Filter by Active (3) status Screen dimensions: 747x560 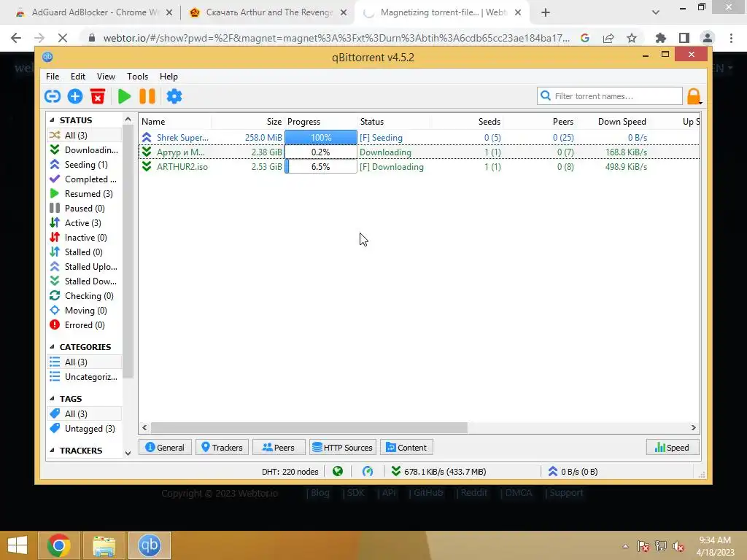point(84,223)
